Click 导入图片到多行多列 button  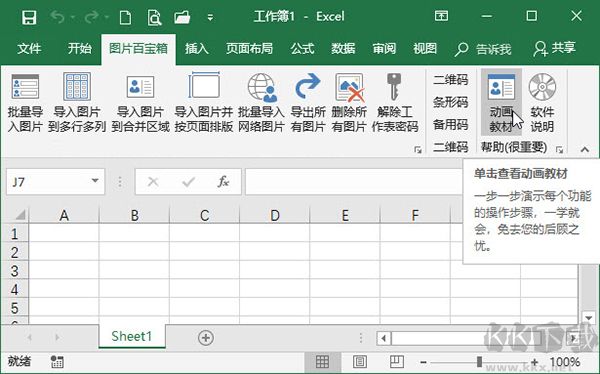(77, 103)
